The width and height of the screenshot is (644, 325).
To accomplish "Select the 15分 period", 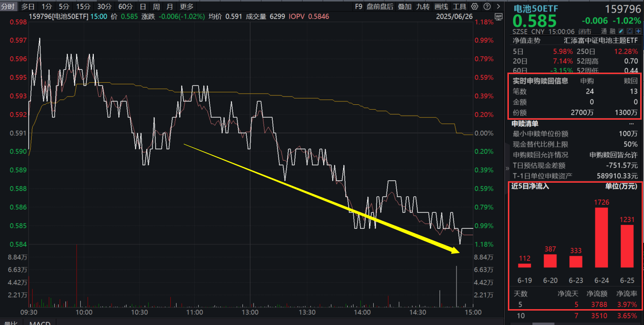I will [83, 6].
